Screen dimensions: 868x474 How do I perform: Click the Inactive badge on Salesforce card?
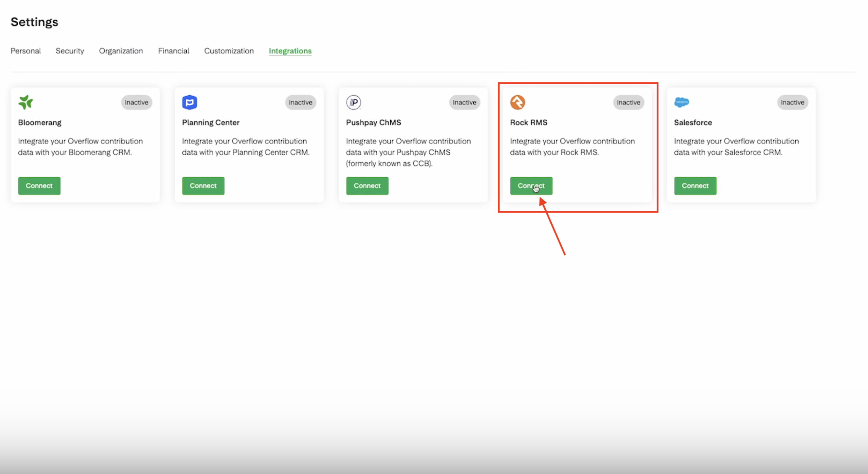pyautogui.click(x=792, y=102)
